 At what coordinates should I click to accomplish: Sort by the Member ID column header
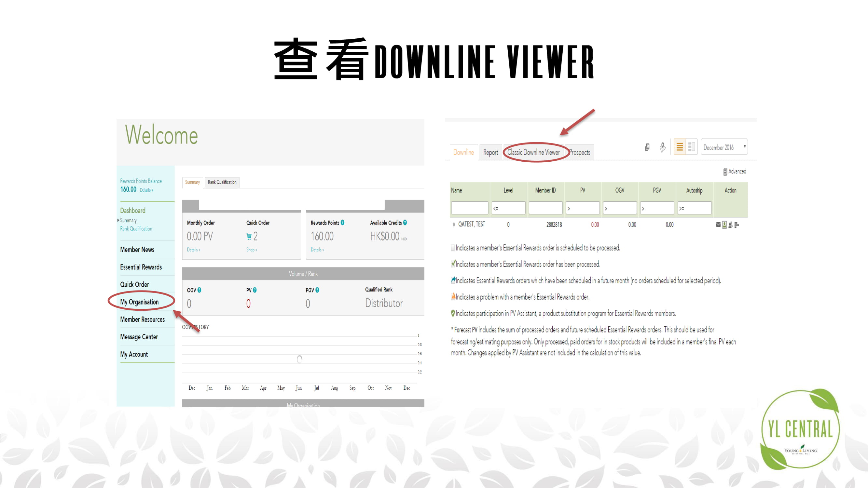tap(545, 190)
